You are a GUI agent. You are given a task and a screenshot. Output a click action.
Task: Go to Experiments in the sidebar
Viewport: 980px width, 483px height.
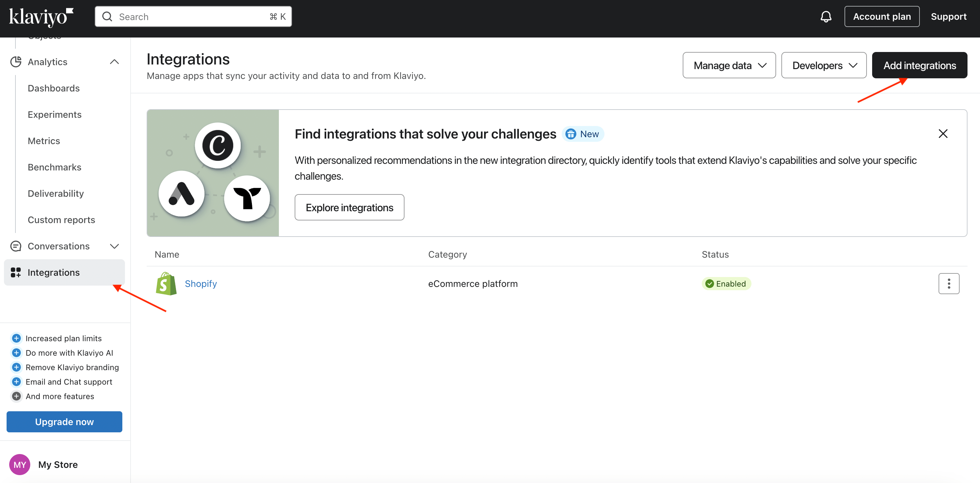[x=55, y=114]
